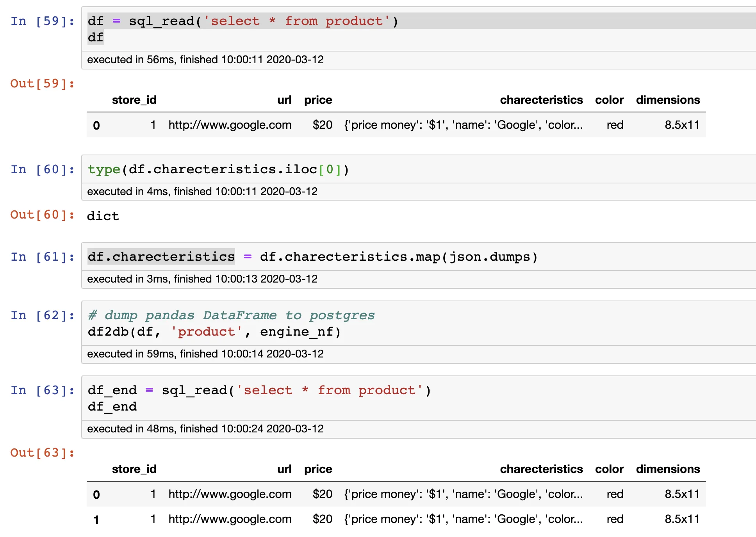Click the google URL in Out[63] second row
756x537 pixels.
[x=230, y=519]
